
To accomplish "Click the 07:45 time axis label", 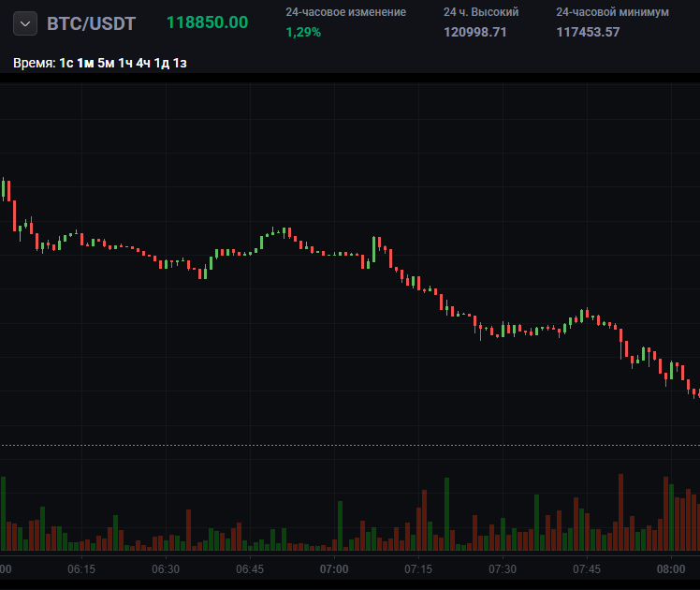I will coord(587,569).
